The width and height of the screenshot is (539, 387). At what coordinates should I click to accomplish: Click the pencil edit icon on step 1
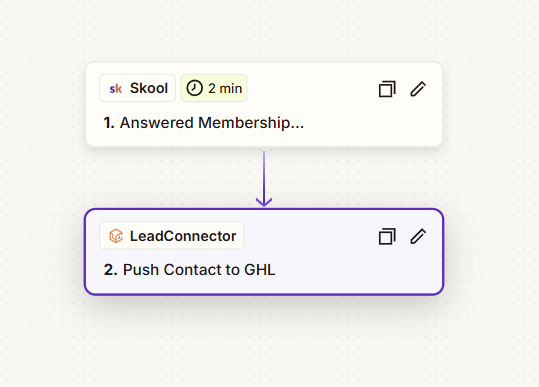click(x=418, y=89)
